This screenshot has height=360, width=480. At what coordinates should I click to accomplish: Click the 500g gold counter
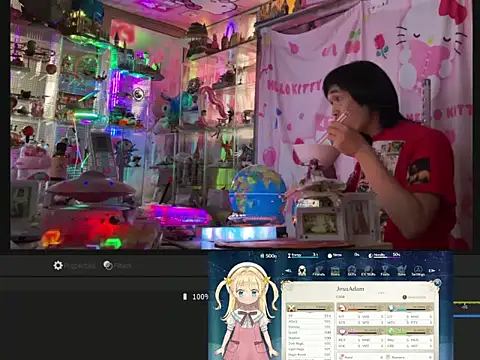[269, 256]
